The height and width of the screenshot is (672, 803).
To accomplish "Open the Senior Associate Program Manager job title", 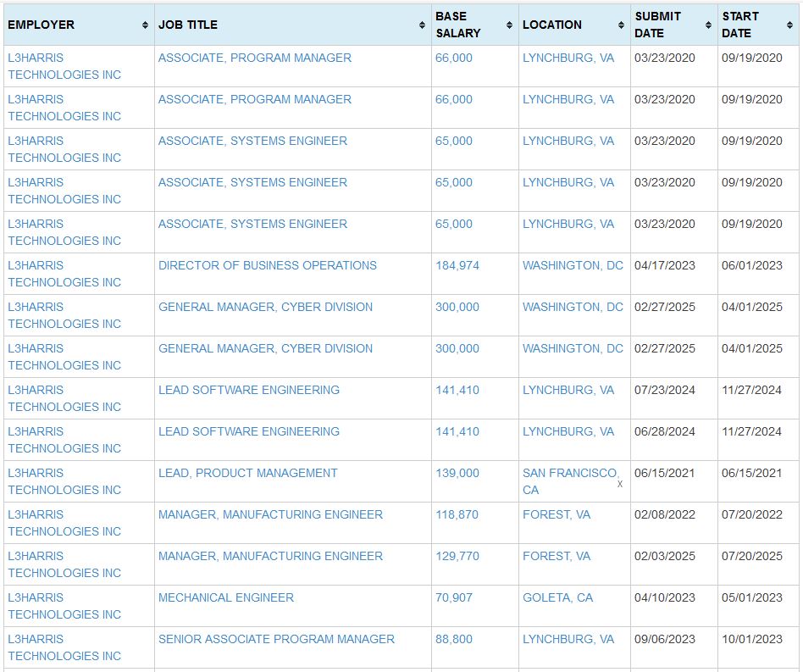I will coord(276,639).
